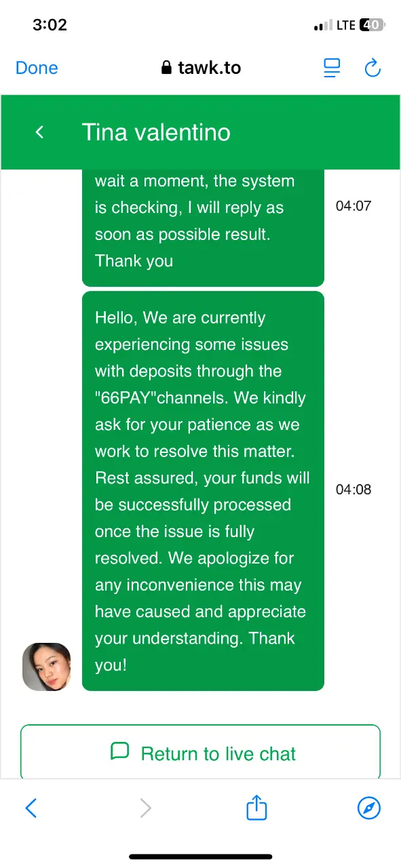Navigate back with the browser back arrow
This screenshot has height=868, width=401.
pos(31,808)
